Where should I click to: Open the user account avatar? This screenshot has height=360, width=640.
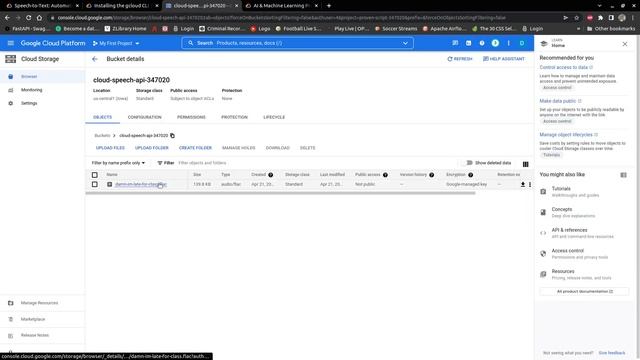pos(522,43)
